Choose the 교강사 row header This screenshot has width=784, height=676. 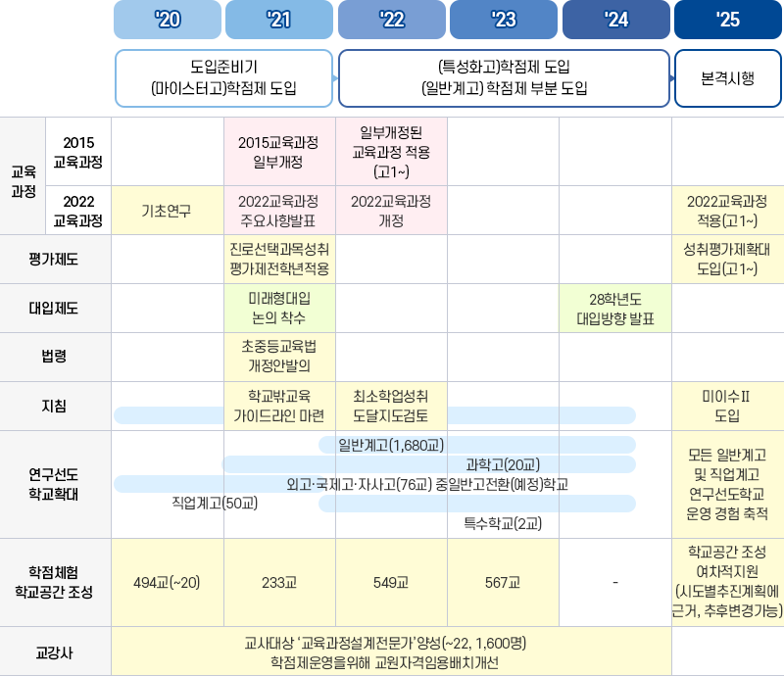pos(55,651)
